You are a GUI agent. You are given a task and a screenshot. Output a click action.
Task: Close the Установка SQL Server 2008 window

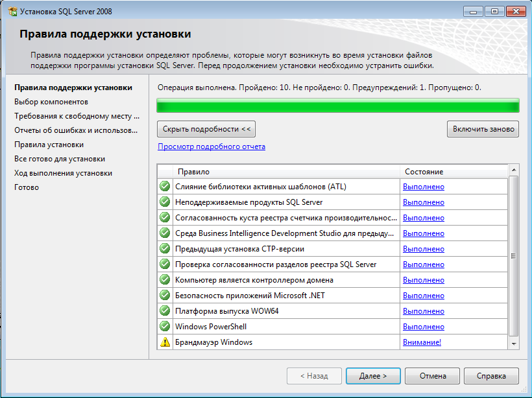tap(516, 12)
